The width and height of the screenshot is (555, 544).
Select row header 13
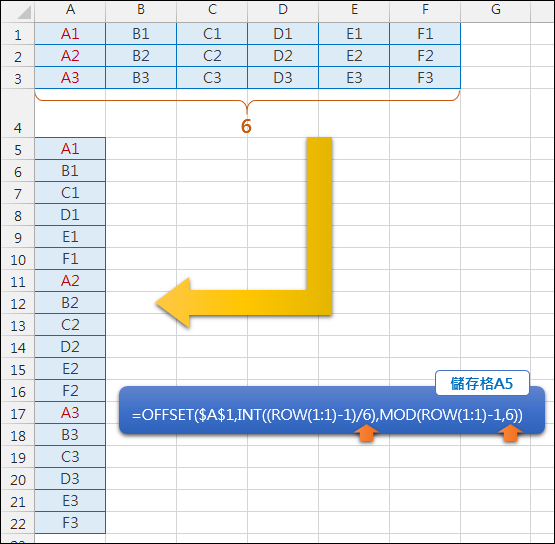point(18,325)
